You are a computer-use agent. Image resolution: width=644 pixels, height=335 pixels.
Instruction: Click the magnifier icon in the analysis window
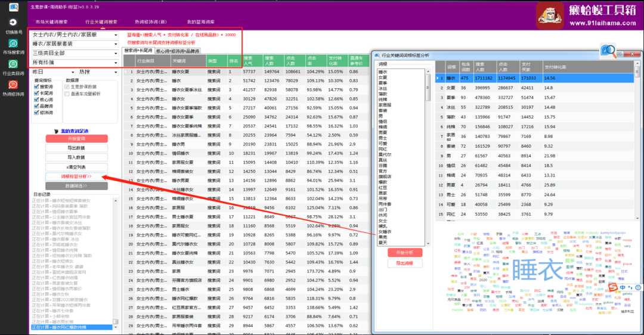(608, 51)
